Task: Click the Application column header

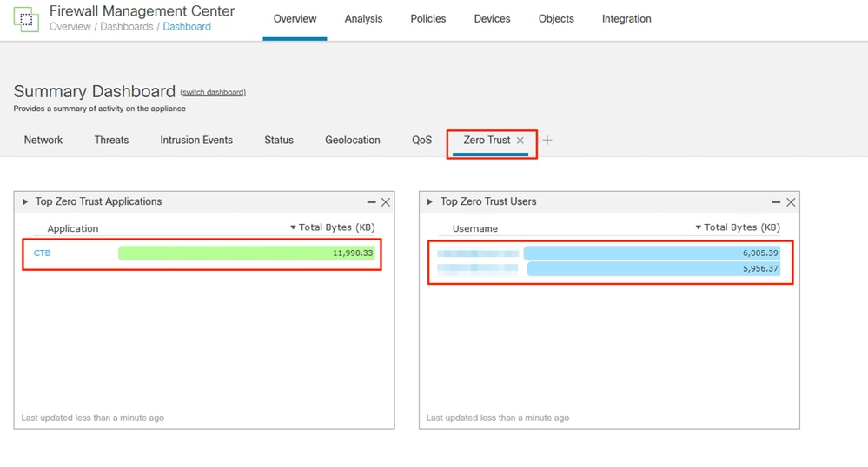Action: tap(72, 228)
